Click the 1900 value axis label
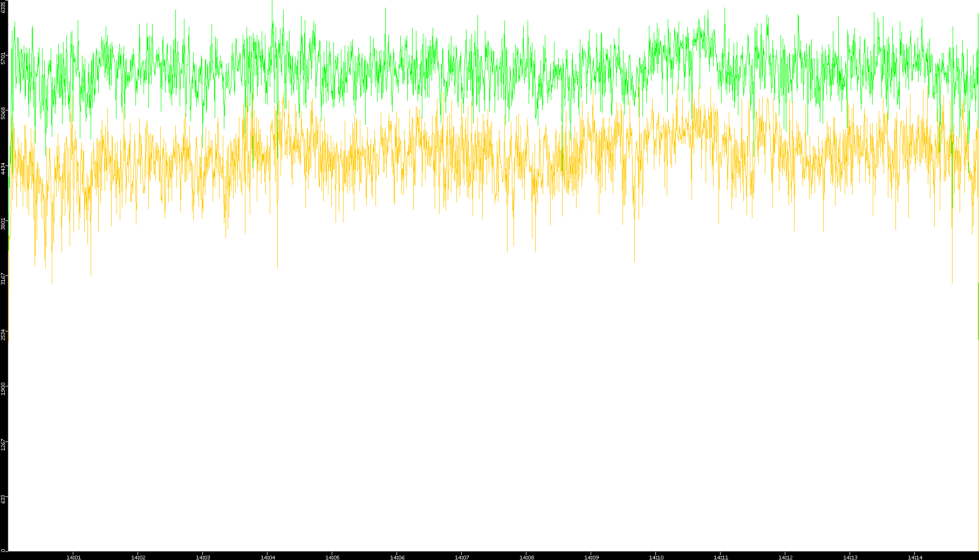 point(4,389)
